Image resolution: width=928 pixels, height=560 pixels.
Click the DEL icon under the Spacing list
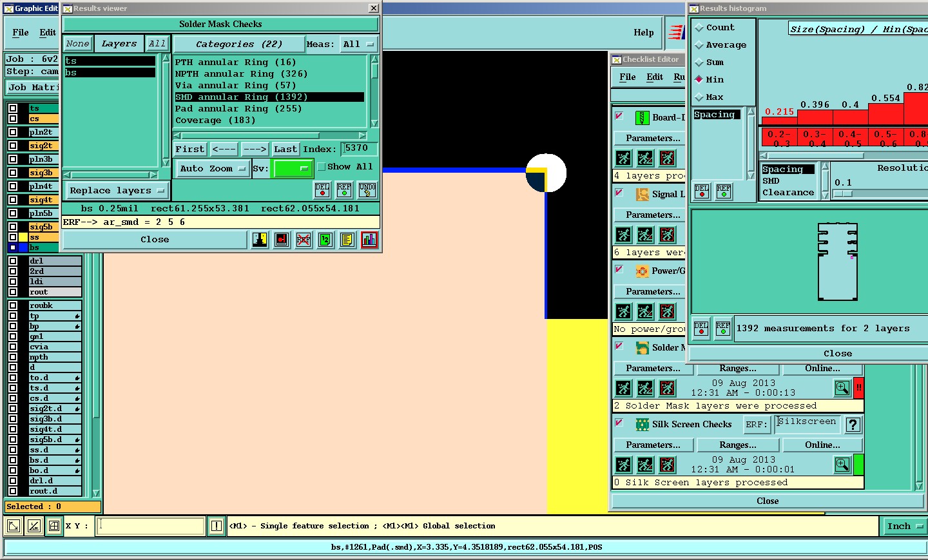[702, 191]
